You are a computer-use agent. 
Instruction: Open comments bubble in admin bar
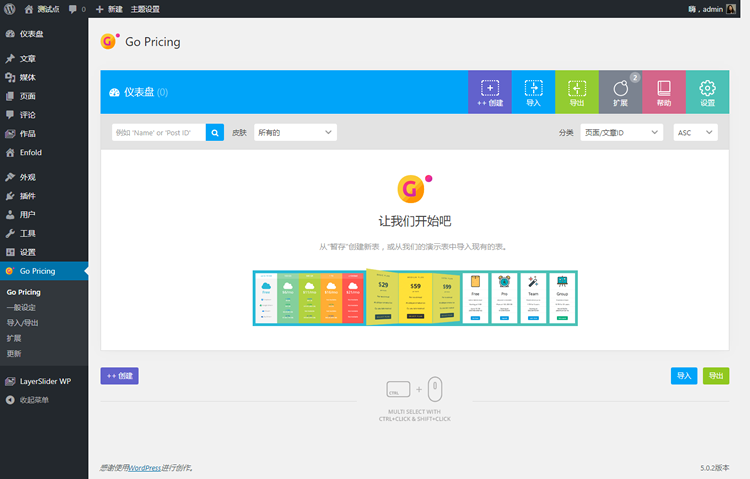pos(77,9)
